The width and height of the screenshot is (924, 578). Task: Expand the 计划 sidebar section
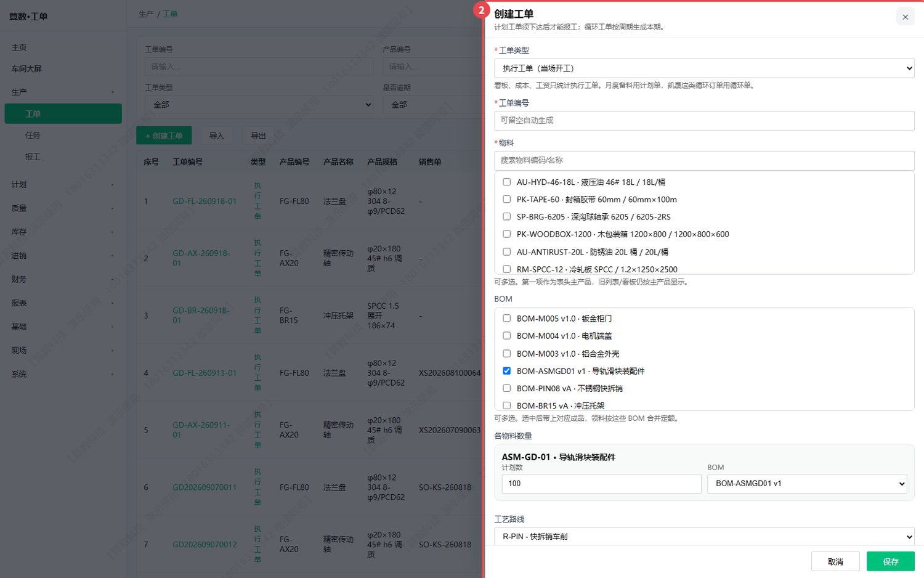coord(63,185)
